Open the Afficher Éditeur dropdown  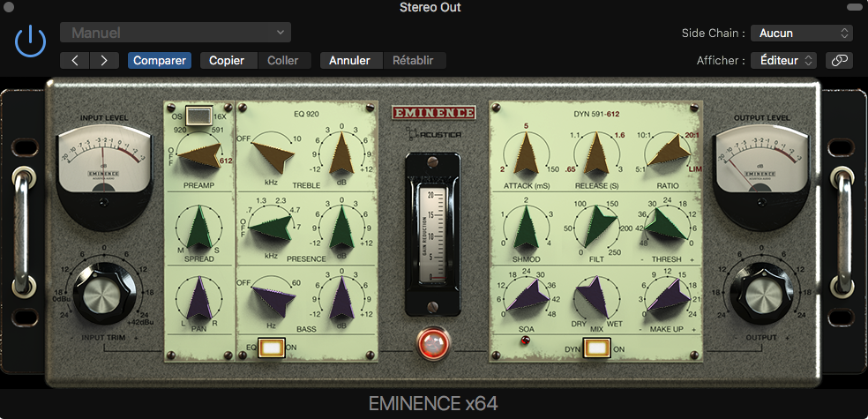click(783, 60)
